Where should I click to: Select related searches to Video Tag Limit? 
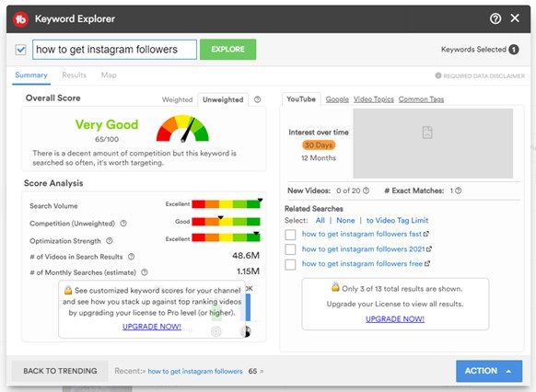click(x=397, y=220)
